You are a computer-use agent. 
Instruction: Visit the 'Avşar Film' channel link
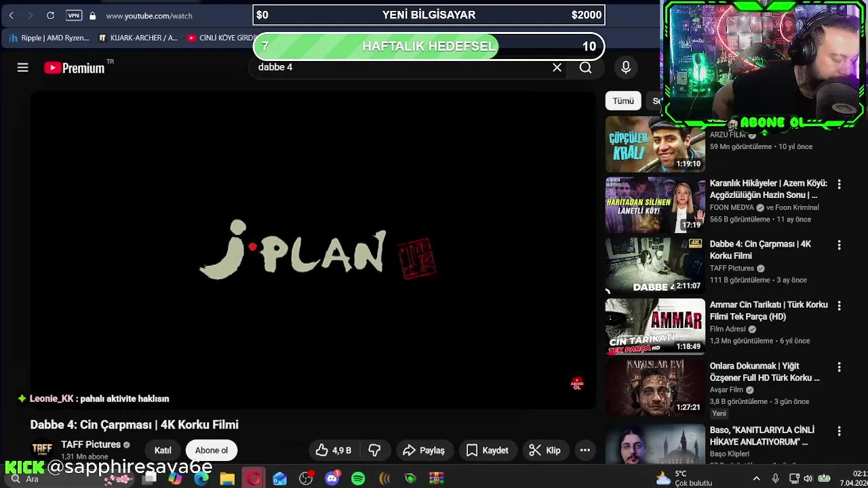click(x=726, y=390)
